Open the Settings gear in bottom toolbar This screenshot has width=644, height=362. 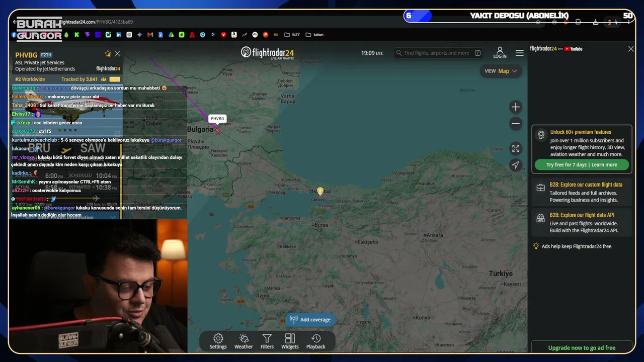[218, 341]
